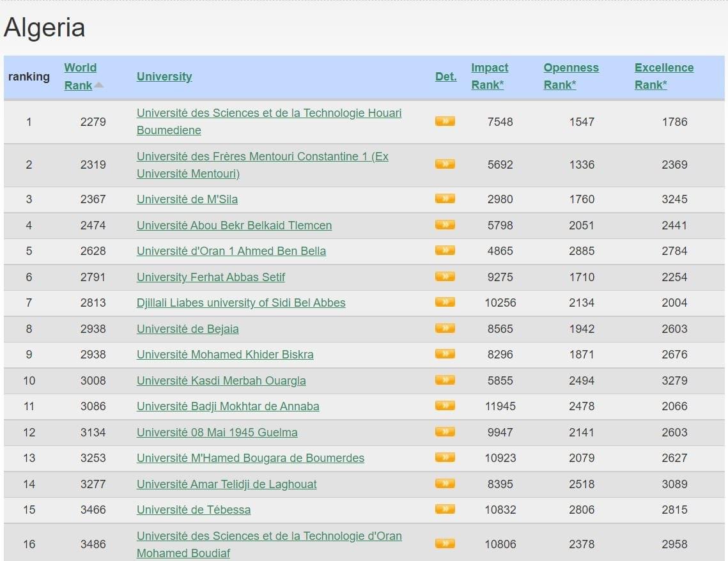The height and width of the screenshot is (561, 728).
Task: Open Djillali Liabes university of Sidi Bel Abbes
Action: [x=241, y=302]
